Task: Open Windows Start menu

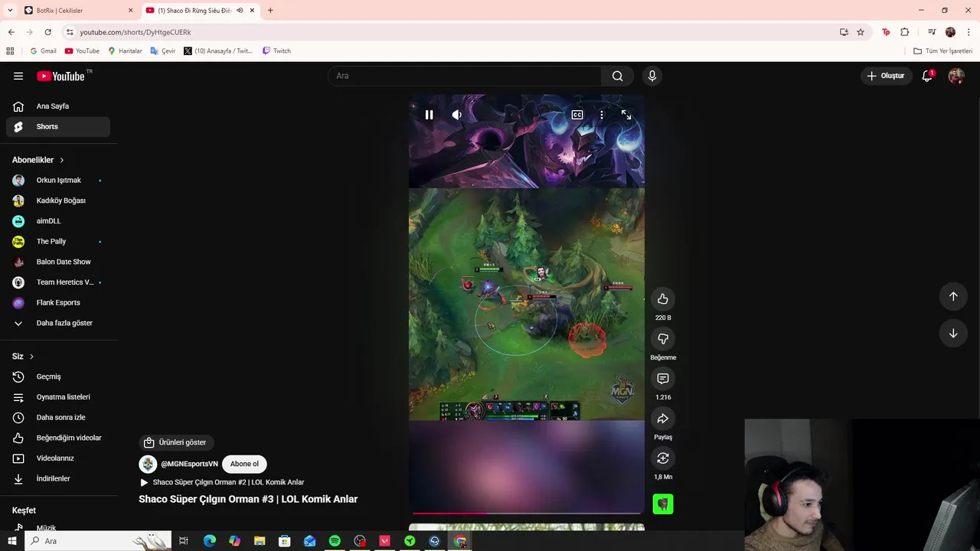Action: click(11, 541)
